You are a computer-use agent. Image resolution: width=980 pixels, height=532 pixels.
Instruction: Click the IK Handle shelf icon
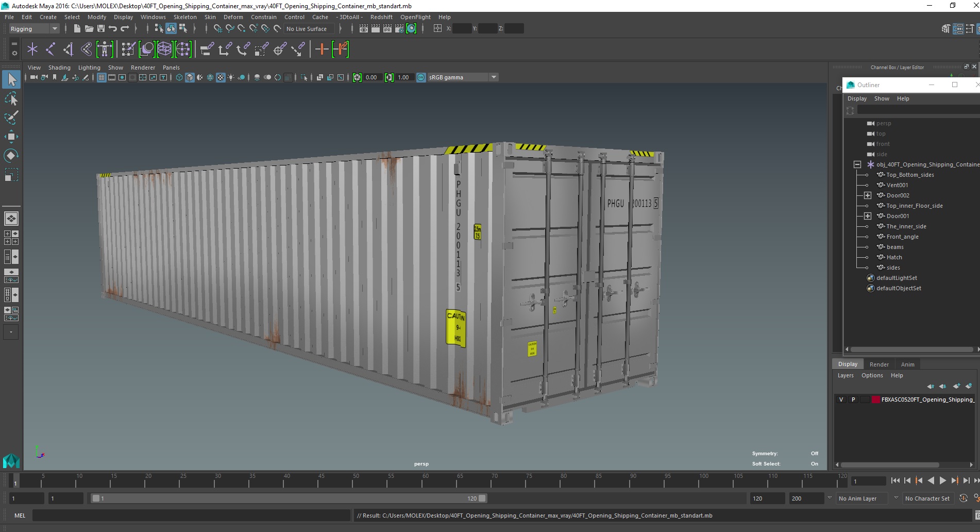pyautogui.click(x=69, y=49)
